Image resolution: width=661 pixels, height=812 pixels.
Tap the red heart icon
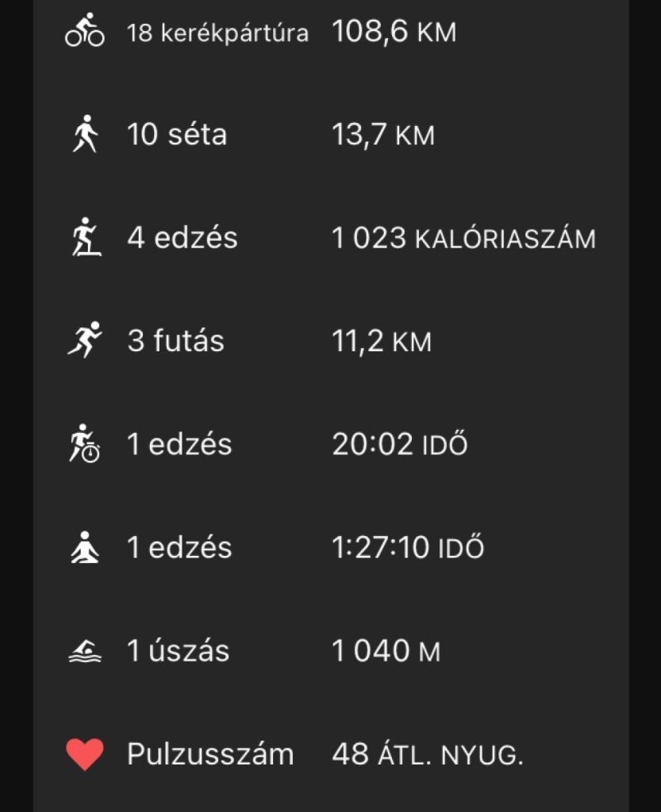tap(85, 755)
